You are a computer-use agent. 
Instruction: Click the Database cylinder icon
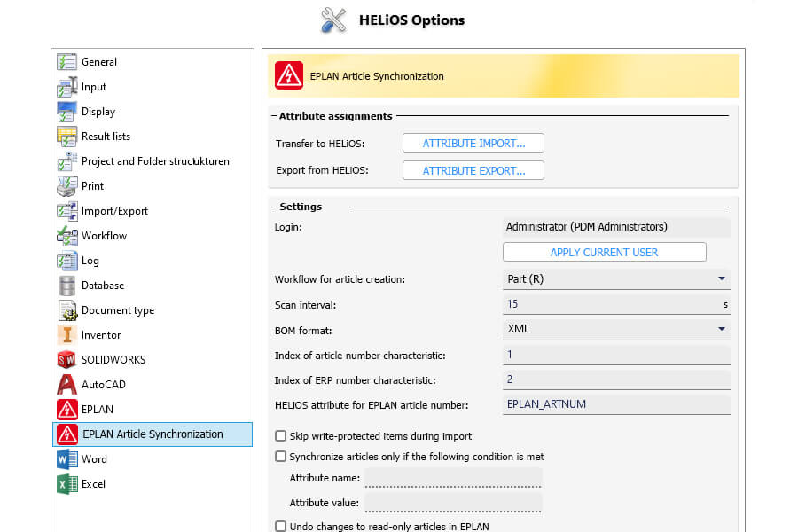click(x=66, y=286)
